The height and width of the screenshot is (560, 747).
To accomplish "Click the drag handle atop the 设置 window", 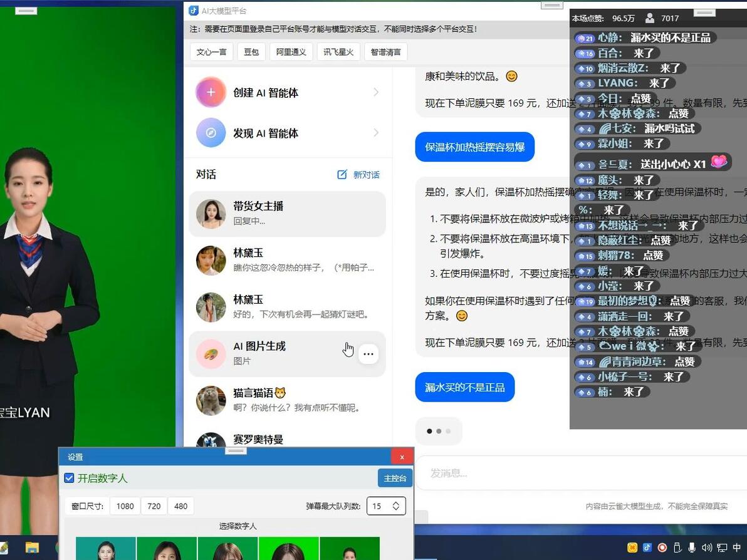I will tap(236, 451).
